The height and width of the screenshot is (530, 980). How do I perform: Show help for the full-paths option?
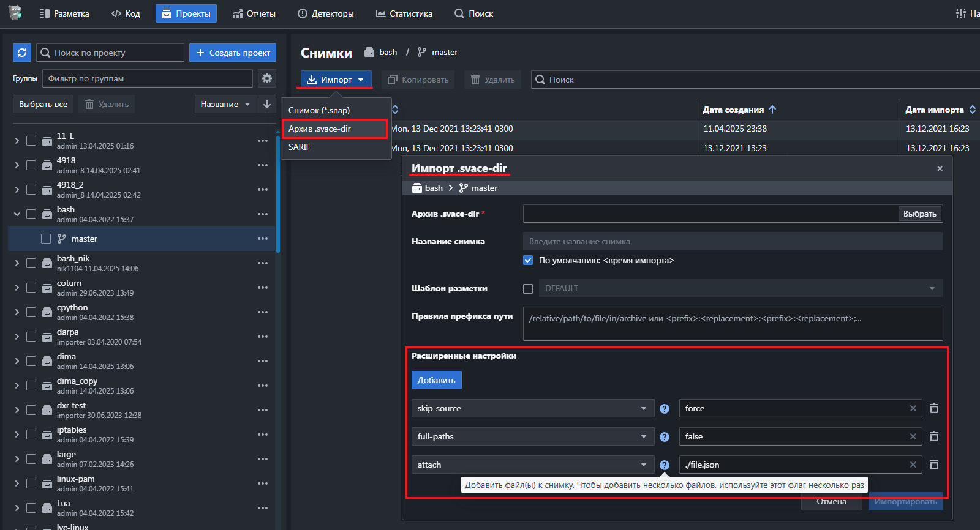(665, 437)
